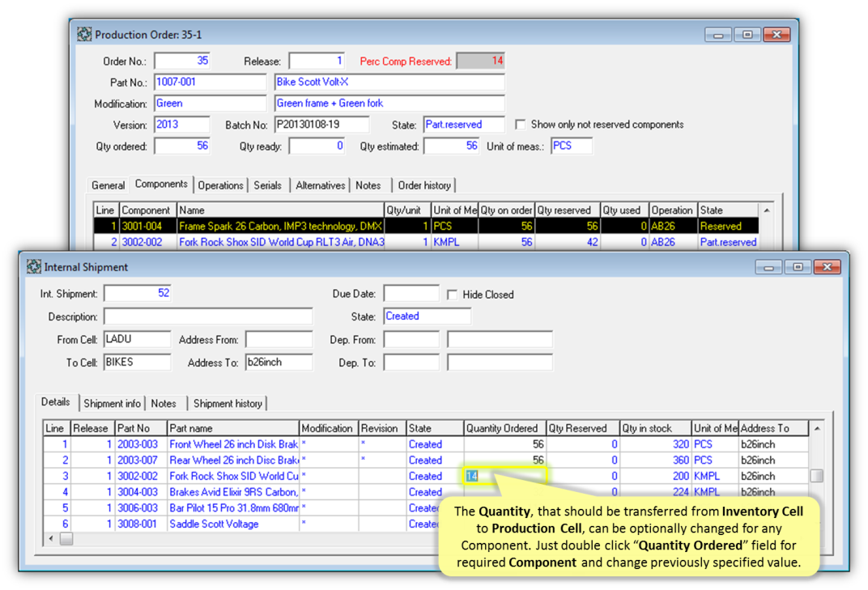Close the Production Order window

coord(776,35)
